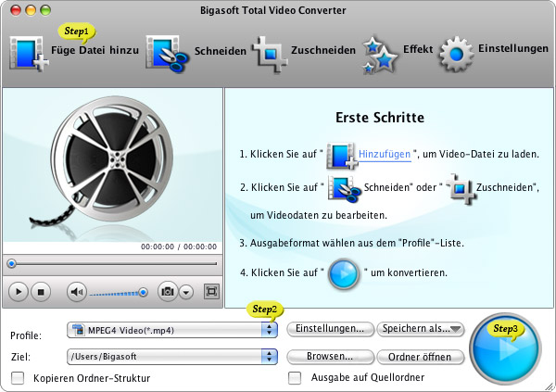Image resolution: width=556 pixels, height=392 pixels.
Task: Open the Schneiden scissors tool icon
Action: click(168, 54)
